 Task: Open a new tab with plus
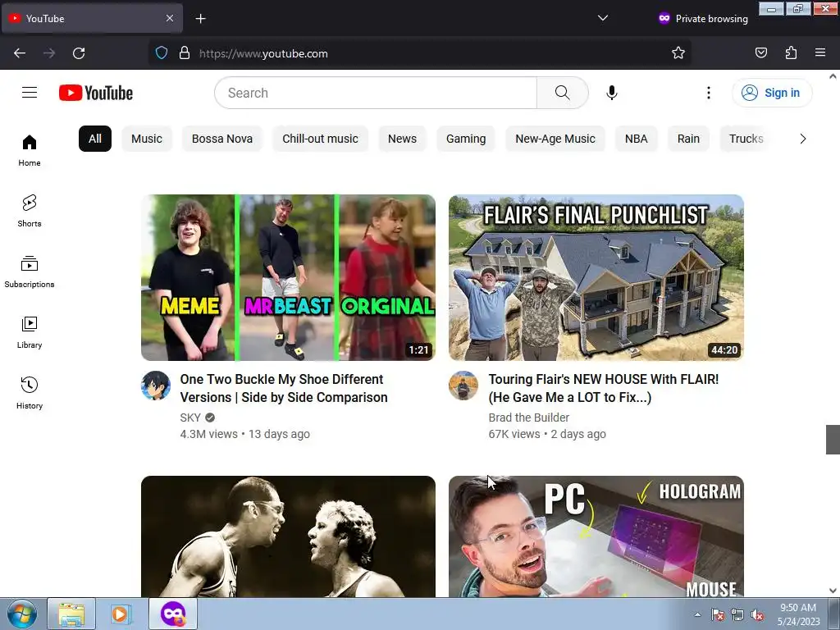[x=200, y=19]
